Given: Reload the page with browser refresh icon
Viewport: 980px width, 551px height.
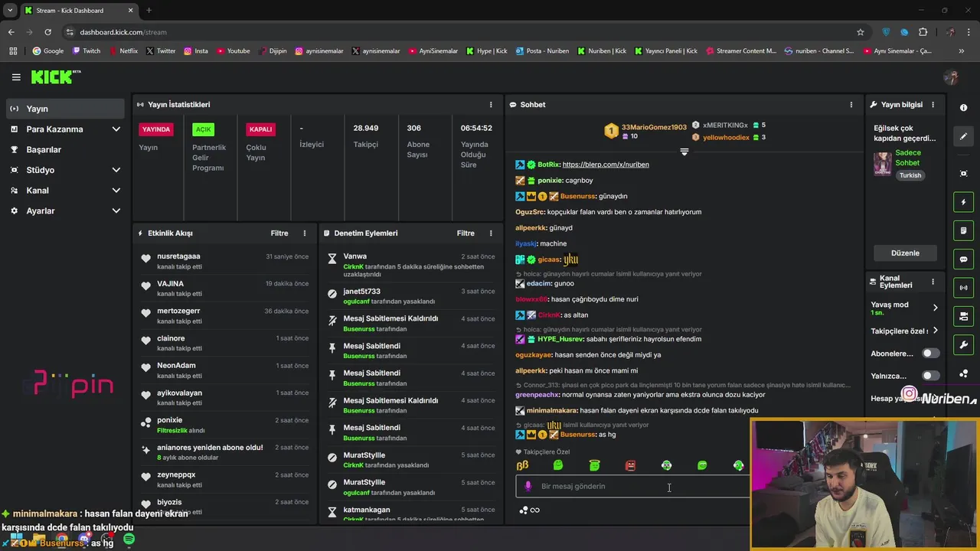Looking at the screenshot, I should tap(47, 32).
